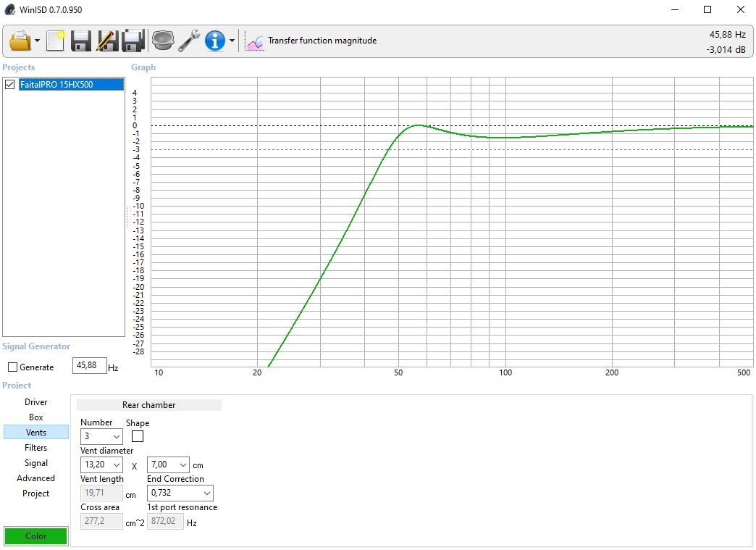The height and width of the screenshot is (550, 756).
Task: Click the WinISD app icon in title bar
Action: tap(10, 9)
